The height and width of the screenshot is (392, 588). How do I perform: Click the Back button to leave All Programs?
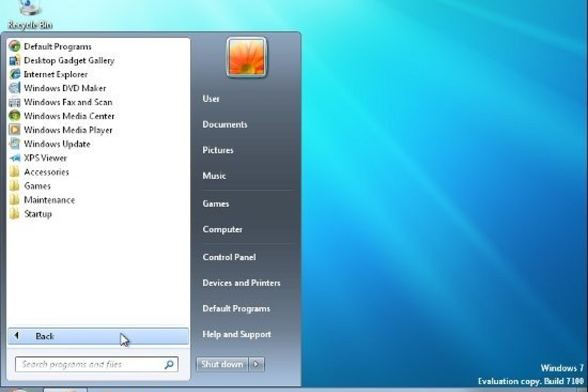point(98,336)
